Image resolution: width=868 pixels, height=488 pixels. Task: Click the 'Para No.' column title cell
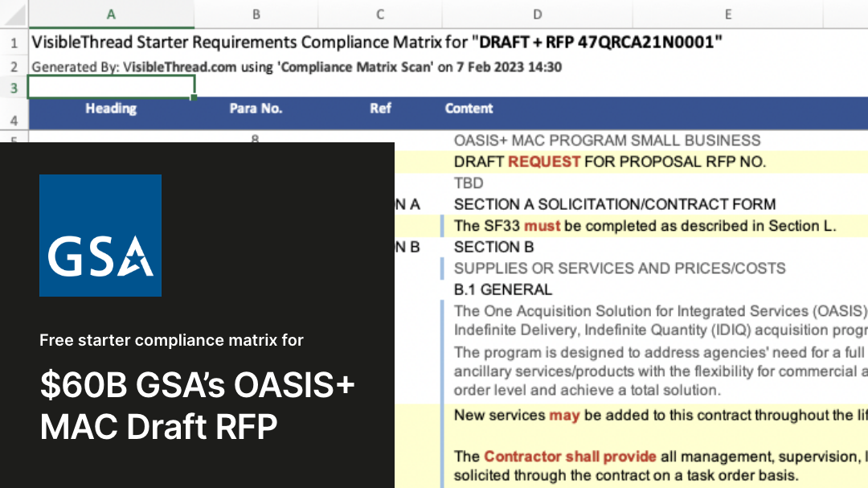(x=256, y=109)
